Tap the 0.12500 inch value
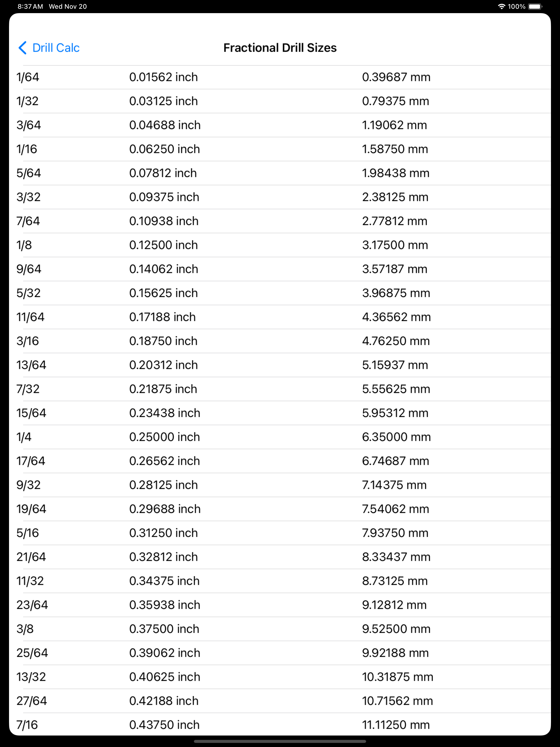The width and height of the screenshot is (560, 747). pos(164,245)
